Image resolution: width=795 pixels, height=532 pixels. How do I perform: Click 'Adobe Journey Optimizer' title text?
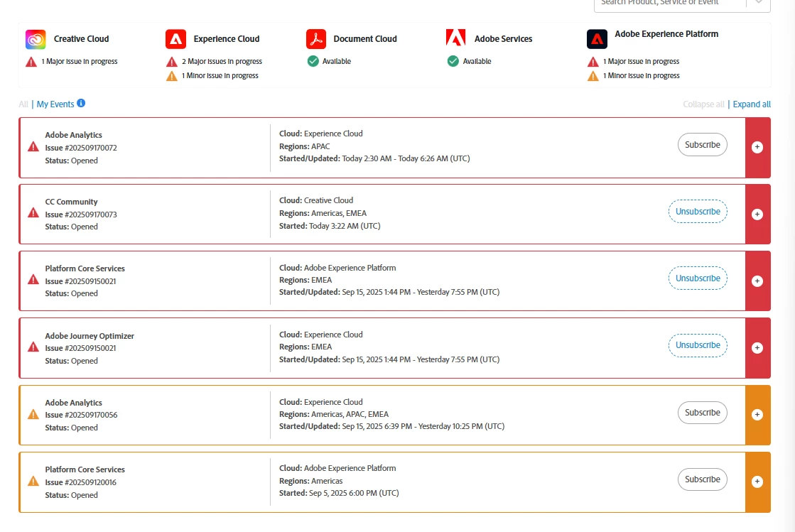click(x=90, y=336)
